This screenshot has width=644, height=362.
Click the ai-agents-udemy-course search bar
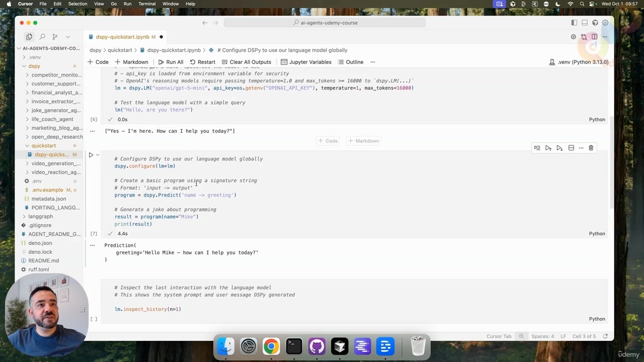(x=325, y=23)
